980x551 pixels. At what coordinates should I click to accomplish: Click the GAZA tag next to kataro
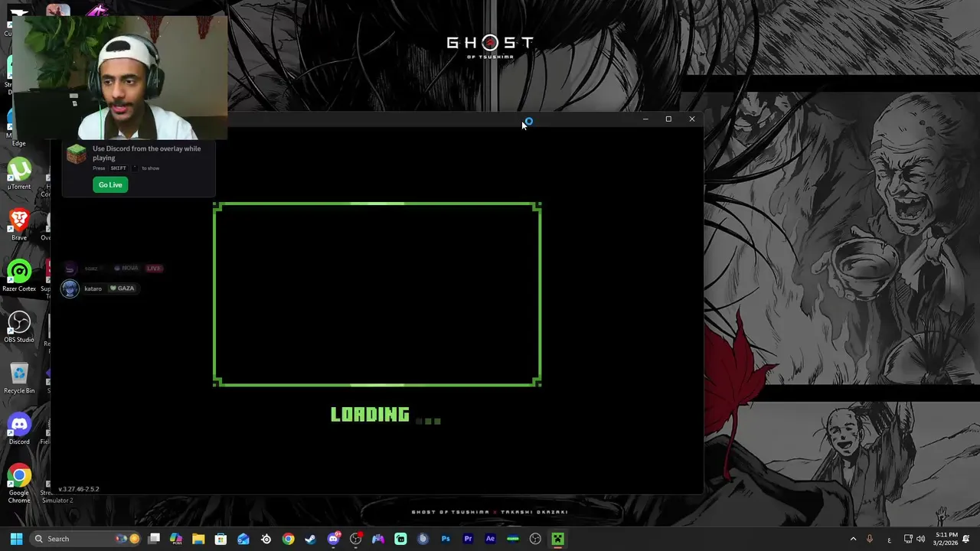[122, 289]
